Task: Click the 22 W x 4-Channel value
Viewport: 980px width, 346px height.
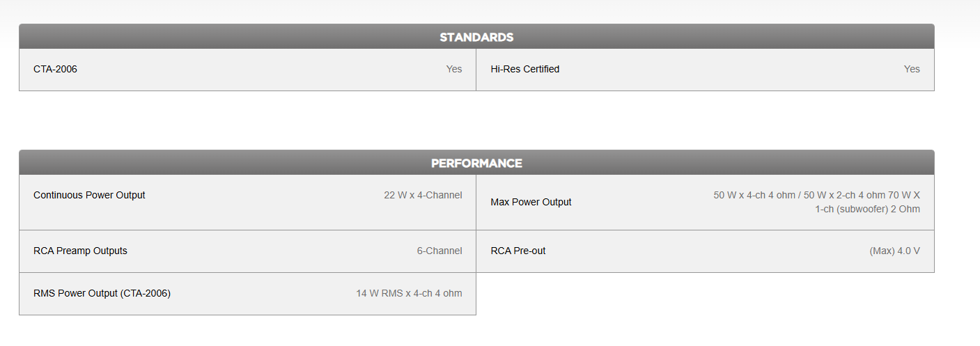Action: tap(423, 195)
